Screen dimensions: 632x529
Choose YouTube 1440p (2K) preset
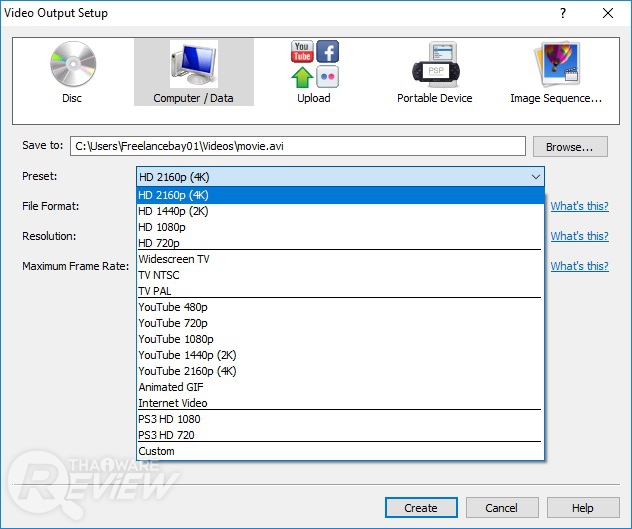341,355
